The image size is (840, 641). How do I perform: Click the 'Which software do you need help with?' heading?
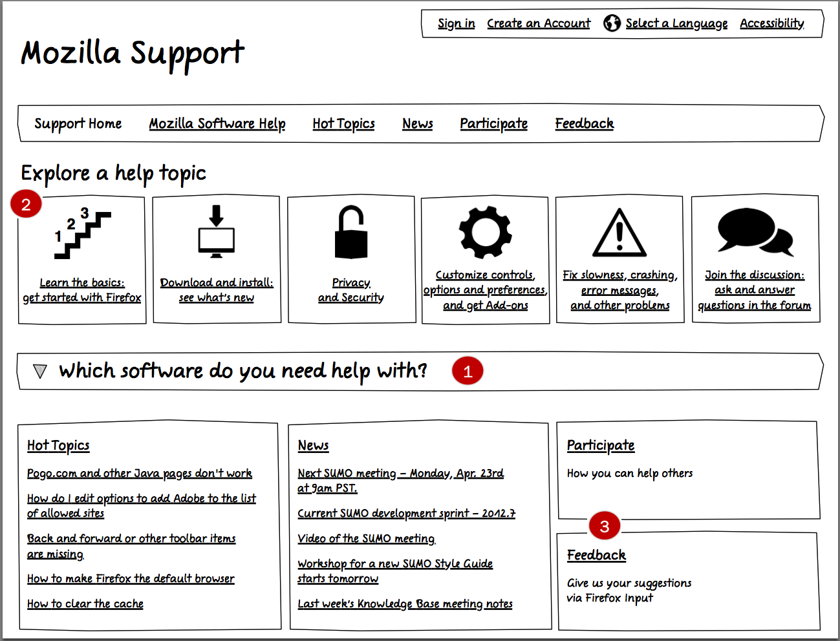[x=243, y=371]
